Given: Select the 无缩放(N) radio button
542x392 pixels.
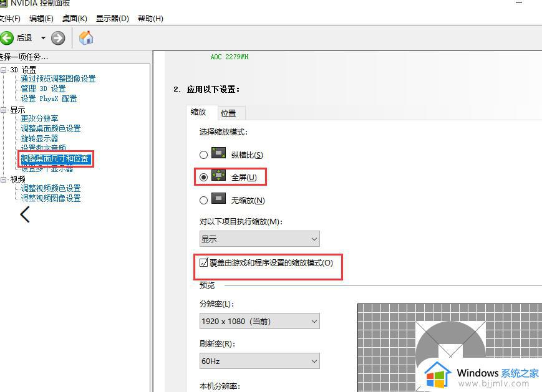Looking at the screenshot, I should [203, 200].
